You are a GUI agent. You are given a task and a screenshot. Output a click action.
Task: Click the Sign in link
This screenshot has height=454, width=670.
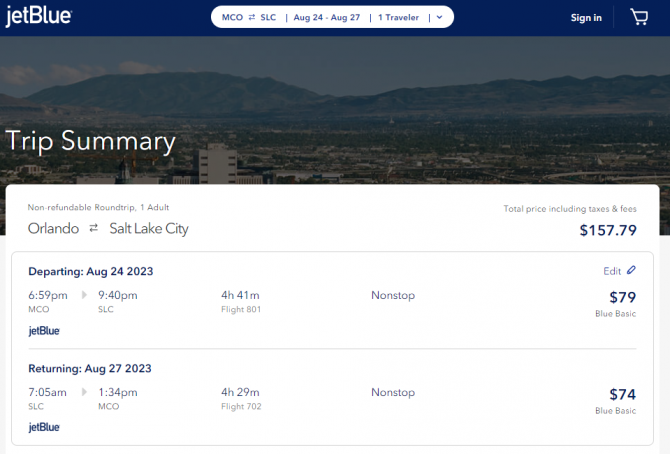pos(586,18)
